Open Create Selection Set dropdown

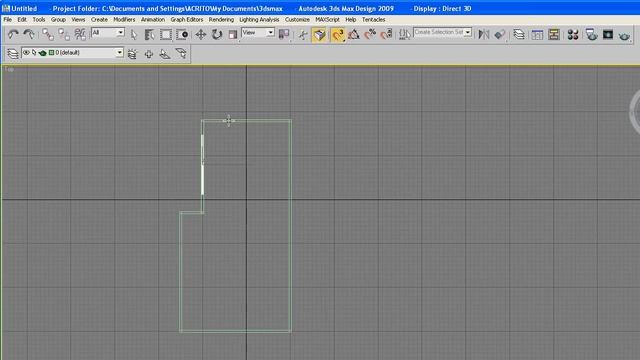443,32
